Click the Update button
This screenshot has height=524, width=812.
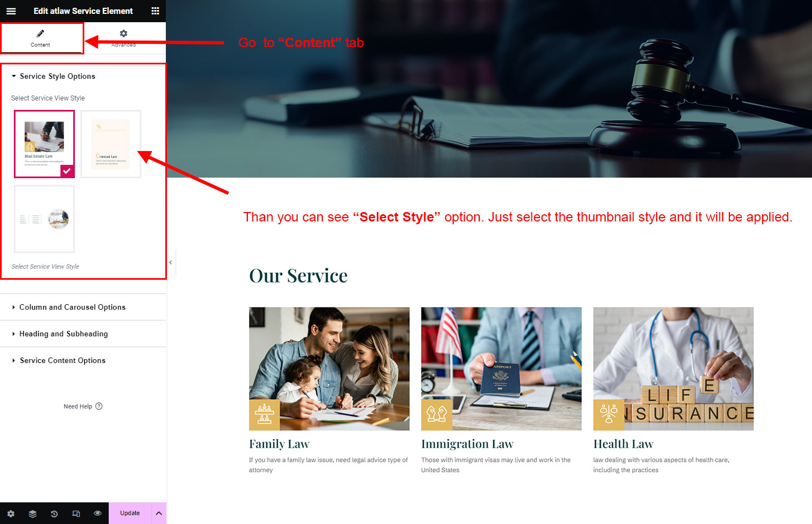point(130,513)
